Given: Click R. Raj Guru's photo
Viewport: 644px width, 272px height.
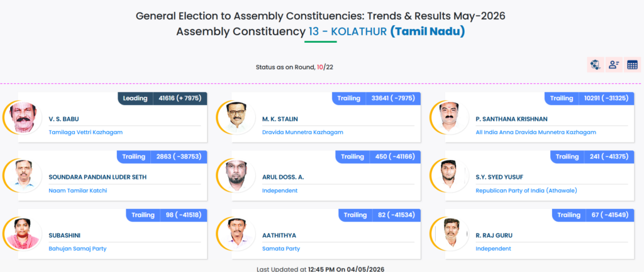Looking at the screenshot, I should coord(450,234).
